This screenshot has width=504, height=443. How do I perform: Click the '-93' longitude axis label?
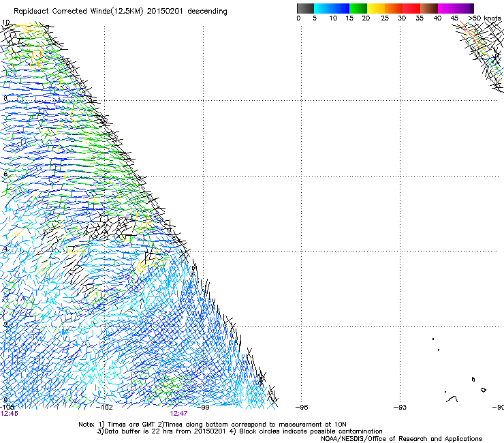(400, 408)
